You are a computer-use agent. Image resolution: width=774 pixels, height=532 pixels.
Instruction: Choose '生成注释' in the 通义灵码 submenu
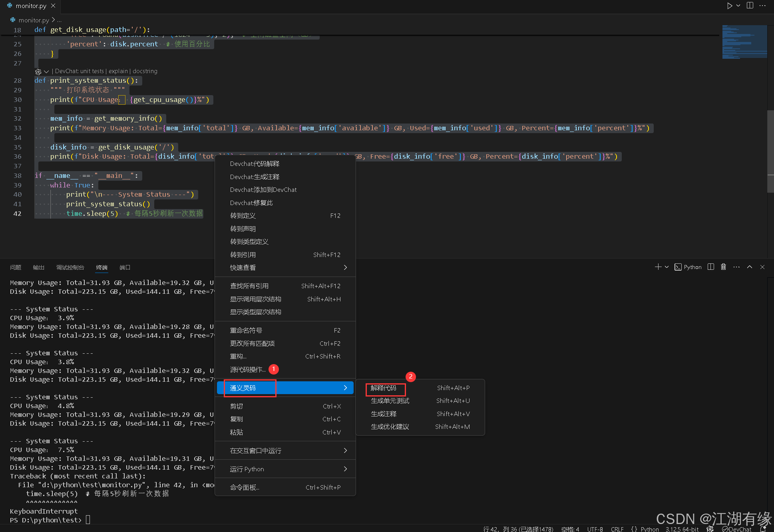pyautogui.click(x=420, y=414)
